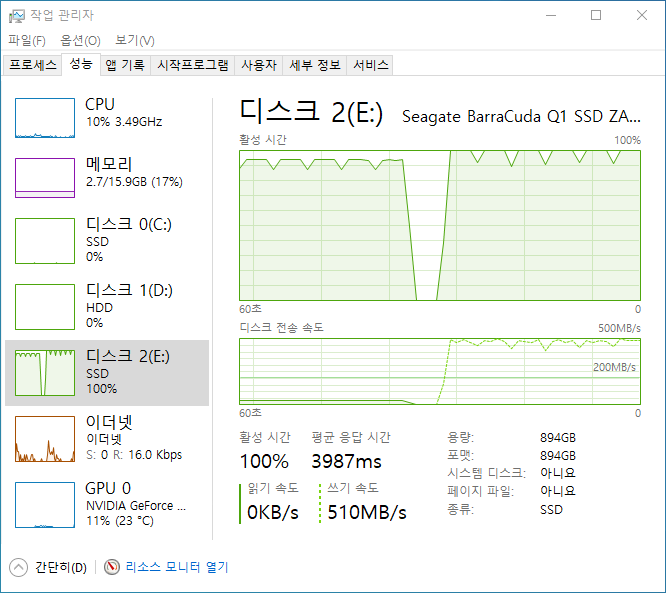The width and height of the screenshot is (666, 593).
Task: Click the resource monitor icon at bottom
Action: tap(112, 567)
